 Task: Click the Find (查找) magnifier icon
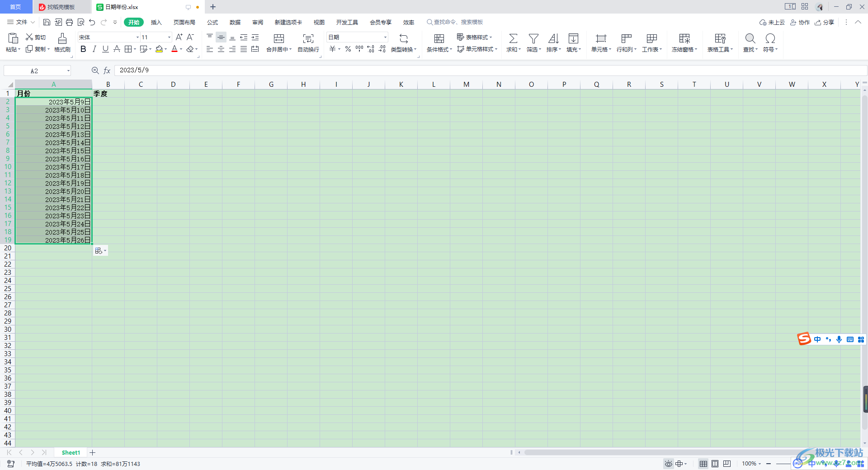750,38
